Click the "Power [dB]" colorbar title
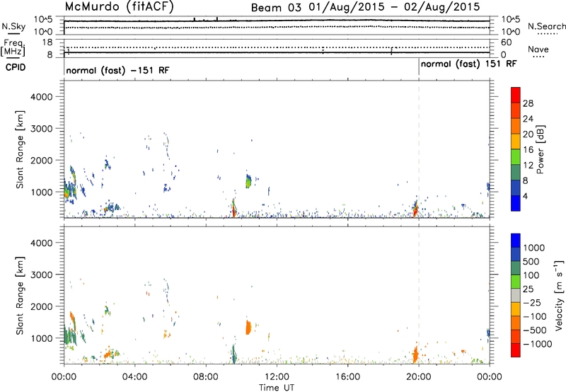This screenshot has width=566, height=392. tap(541, 149)
